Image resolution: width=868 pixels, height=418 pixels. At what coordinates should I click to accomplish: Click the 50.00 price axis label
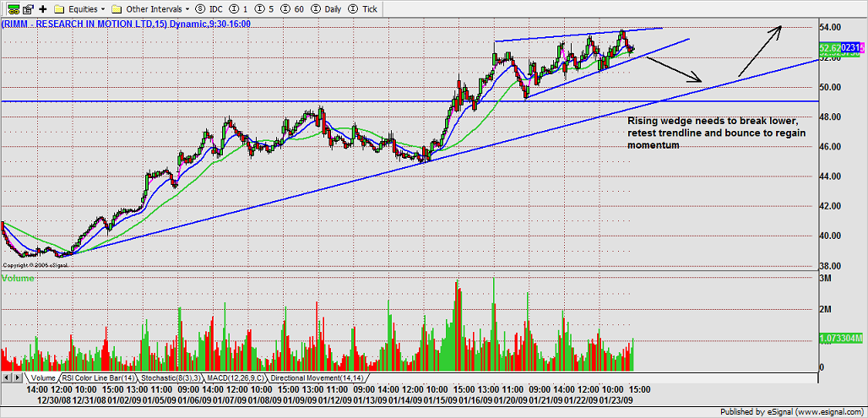[x=830, y=87]
